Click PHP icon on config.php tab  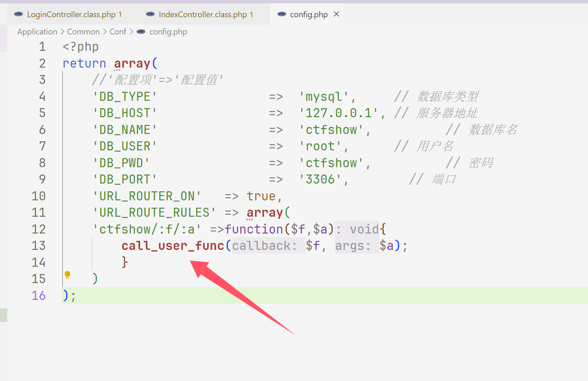tap(282, 14)
